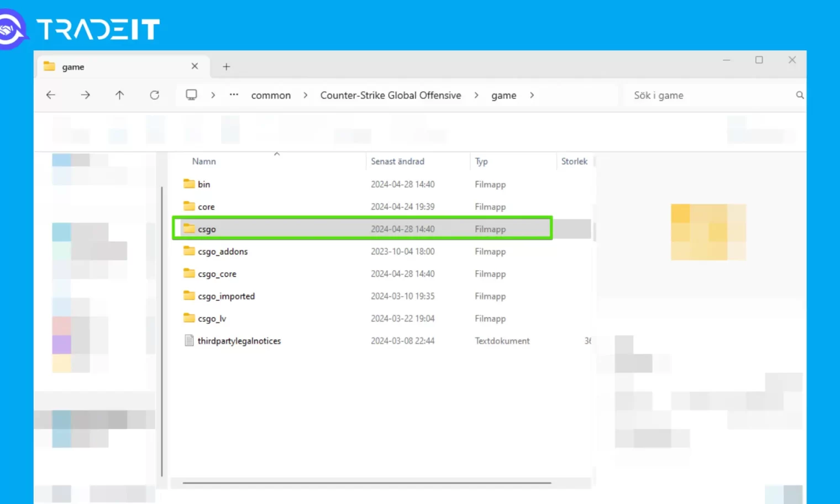Show hidden path via the three dots
Viewport: 840px width, 504px height.
pyautogui.click(x=234, y=95)
